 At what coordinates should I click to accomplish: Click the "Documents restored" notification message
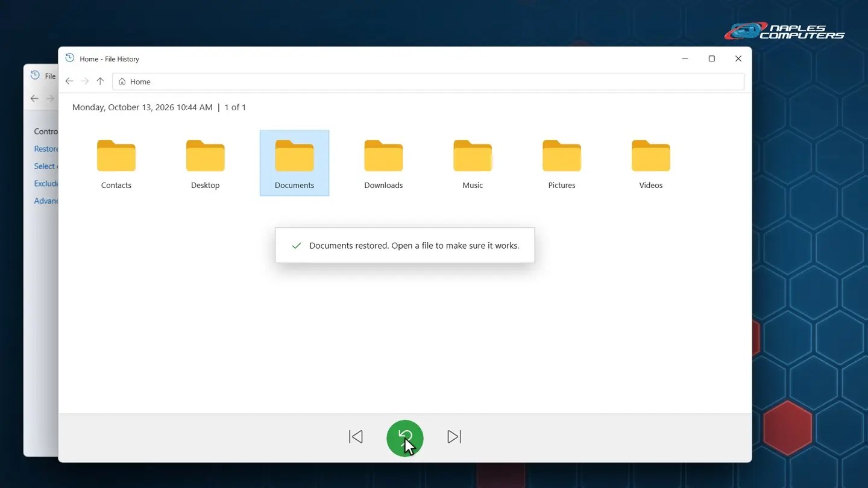pos(405,245)
